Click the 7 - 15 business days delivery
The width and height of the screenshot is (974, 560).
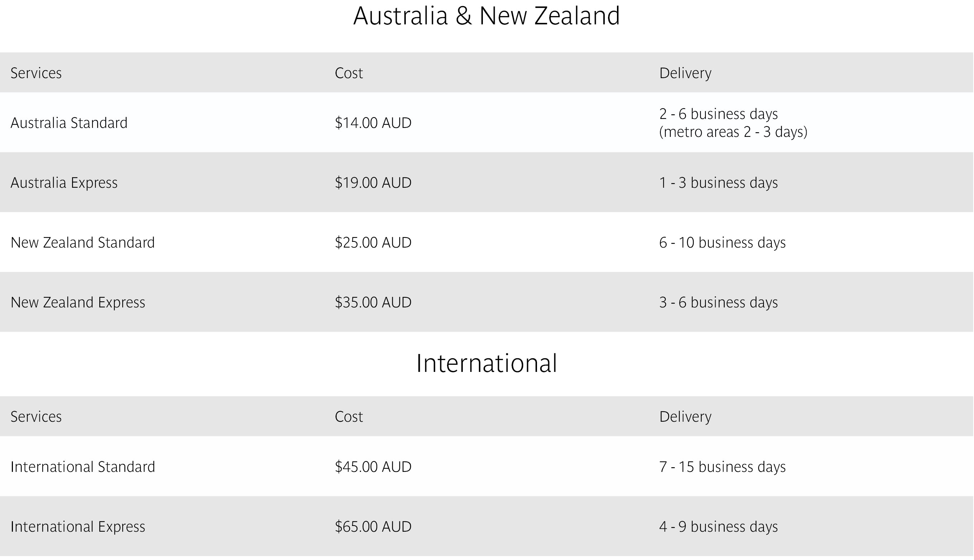click(x=722, y=467)
